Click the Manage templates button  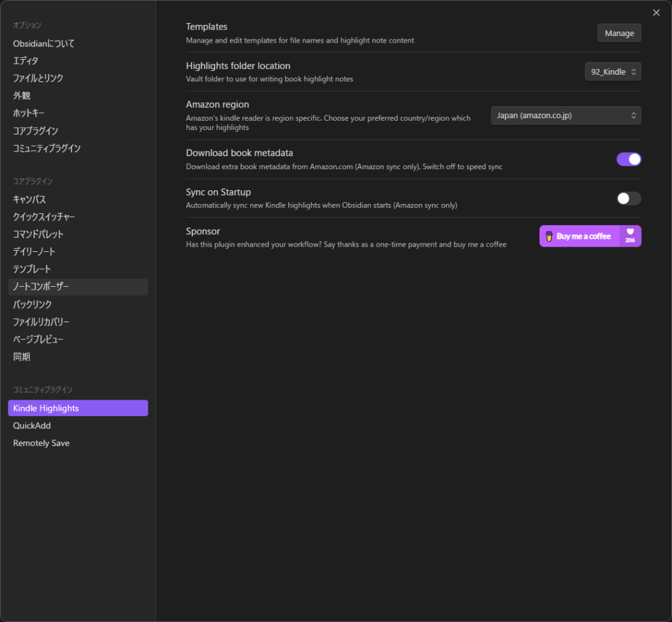[x=619, y=33]
